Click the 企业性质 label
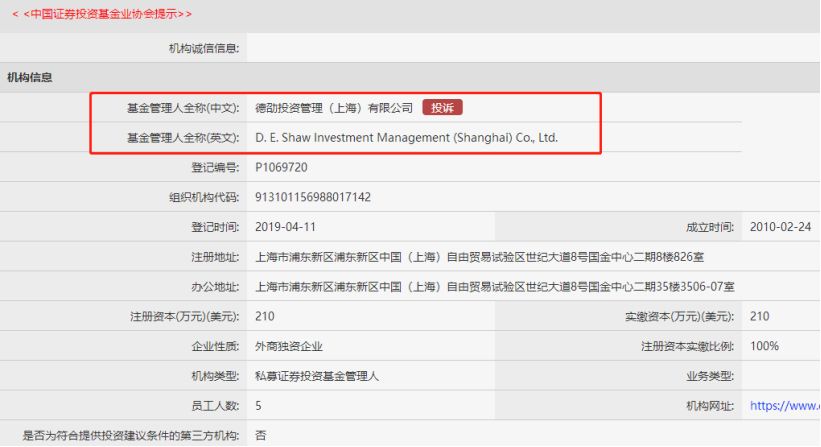821x447 pixels. coord(215,346)
